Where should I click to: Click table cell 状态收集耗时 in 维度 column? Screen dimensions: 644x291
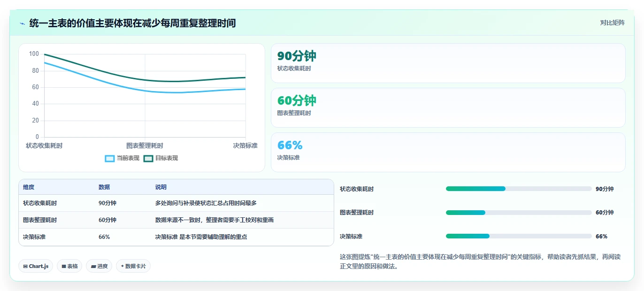(40, 203)
